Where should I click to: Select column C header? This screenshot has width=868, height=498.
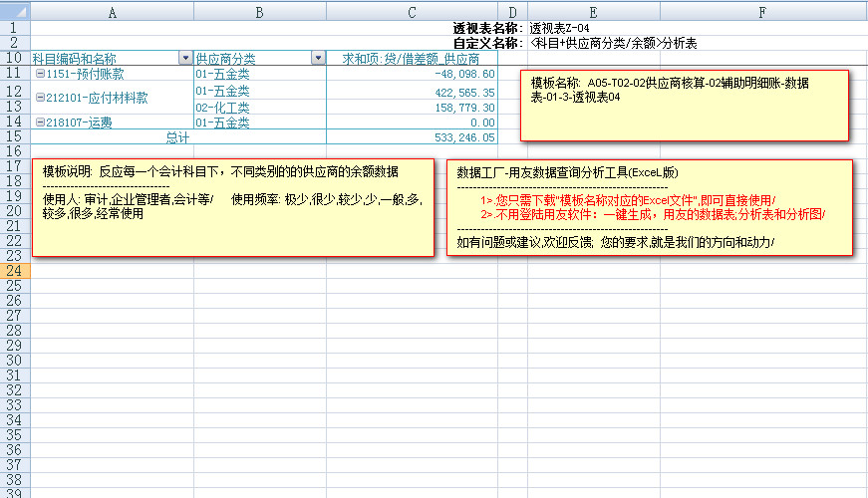pyautogui.click(x=411, y=11)
